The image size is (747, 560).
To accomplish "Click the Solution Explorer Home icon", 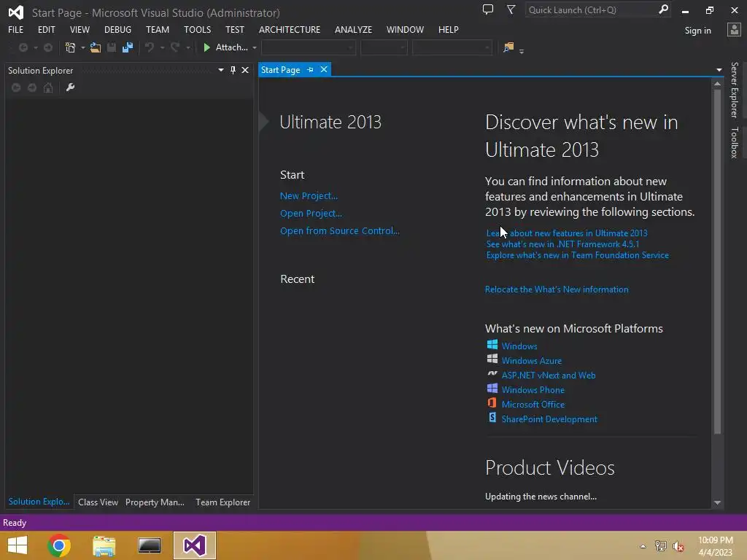I will tap(48, 87).
